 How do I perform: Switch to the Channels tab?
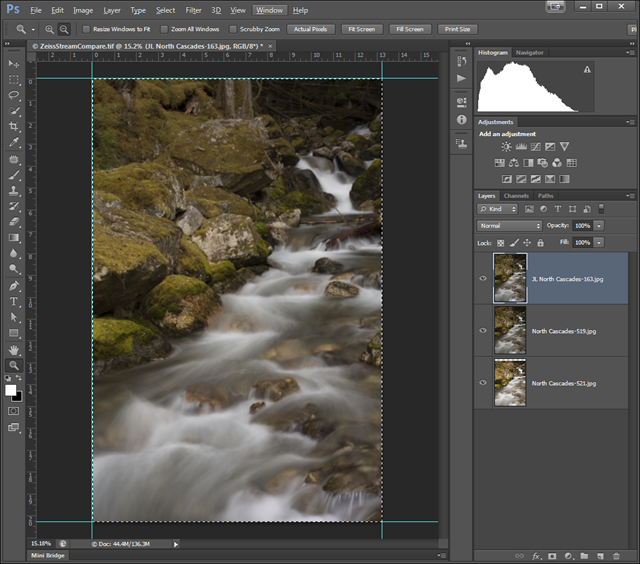(x=516, y=196)
